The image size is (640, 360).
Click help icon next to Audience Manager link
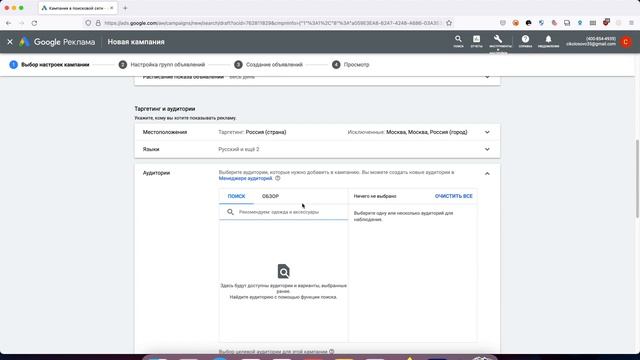[x=278, y=178]
